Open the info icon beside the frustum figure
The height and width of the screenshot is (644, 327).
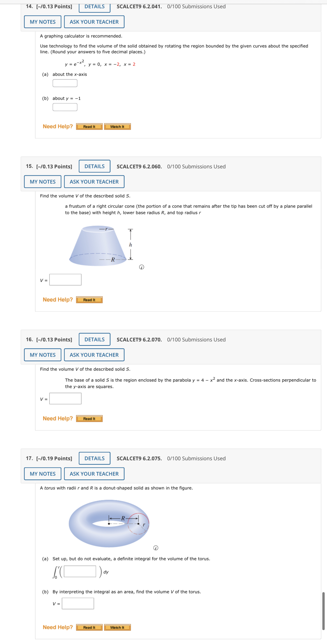point(141,267)
